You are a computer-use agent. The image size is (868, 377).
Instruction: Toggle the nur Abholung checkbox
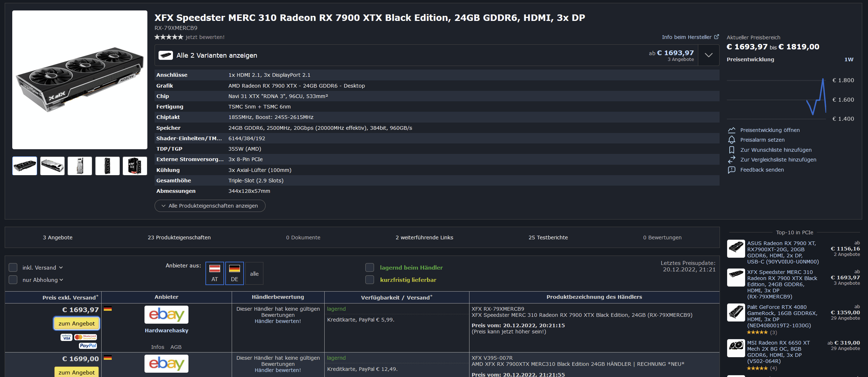click(13, 280)
